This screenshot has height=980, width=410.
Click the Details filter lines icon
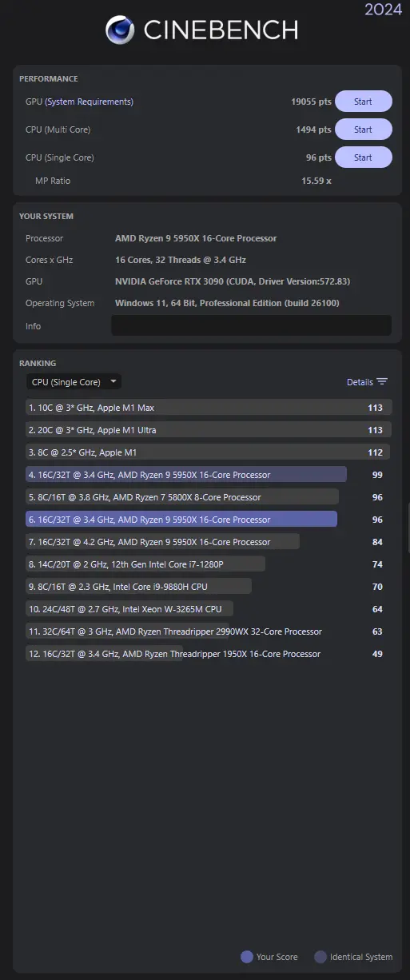[x=382, y=382]
